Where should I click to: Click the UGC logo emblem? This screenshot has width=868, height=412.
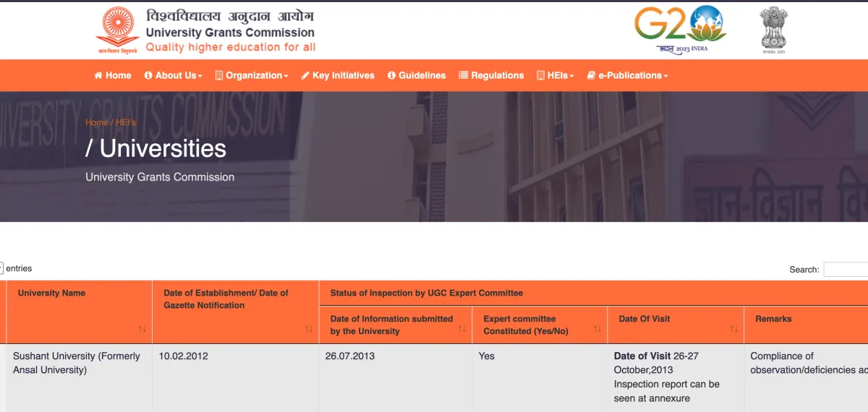pos(118,31)
